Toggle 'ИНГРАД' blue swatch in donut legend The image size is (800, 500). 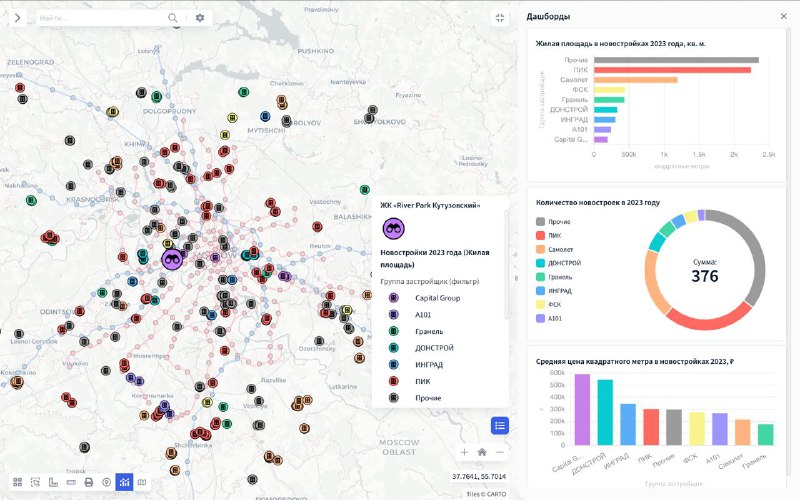coord(540,290)
